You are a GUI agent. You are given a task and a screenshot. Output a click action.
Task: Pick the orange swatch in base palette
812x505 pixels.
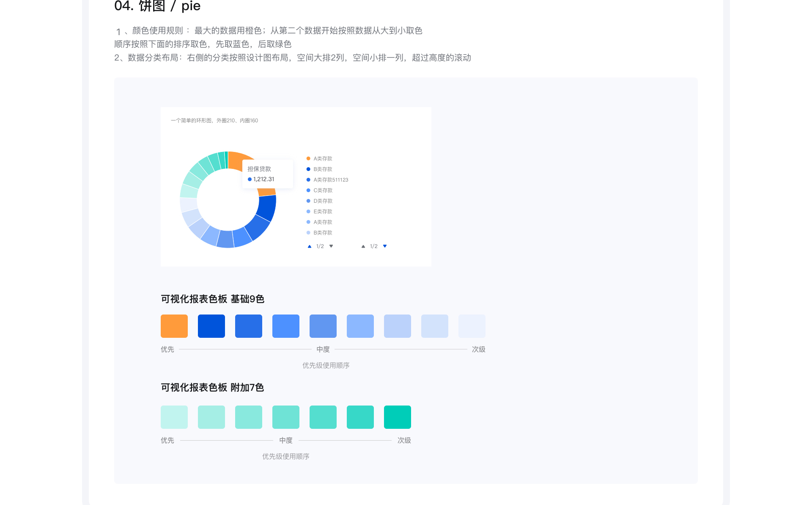174,326
